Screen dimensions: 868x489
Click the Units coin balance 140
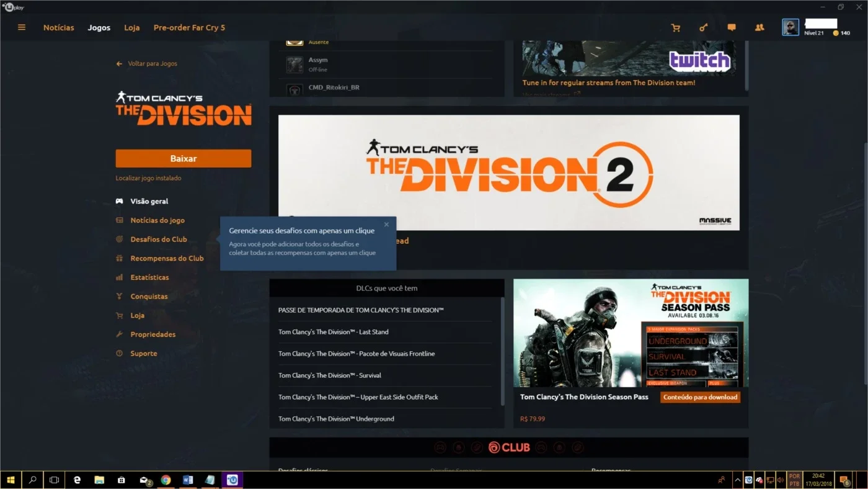point(841,33)
